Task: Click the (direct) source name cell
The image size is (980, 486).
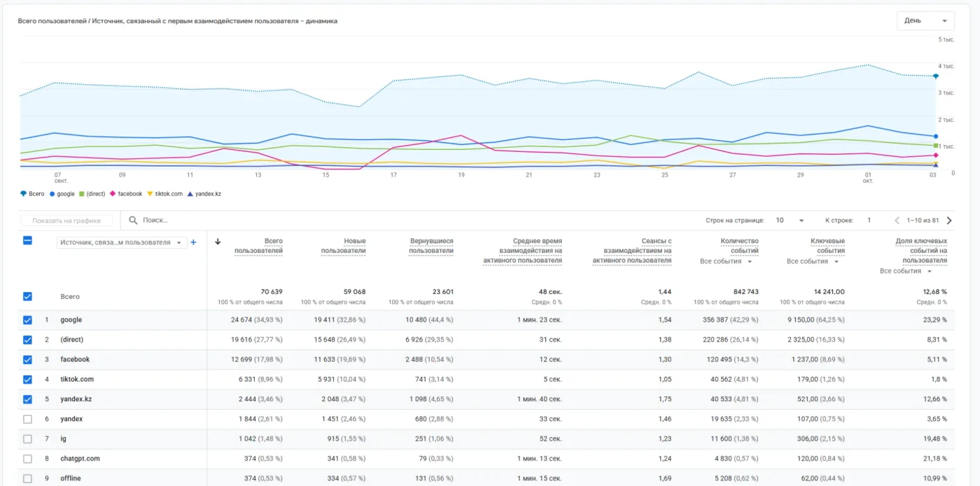Action: (x=72, y=340)
